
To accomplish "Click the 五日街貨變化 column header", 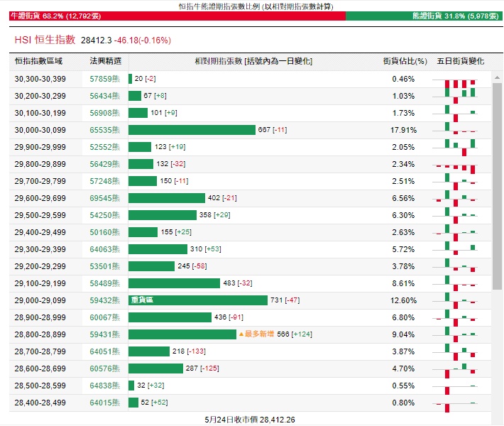I will [460, 61].
